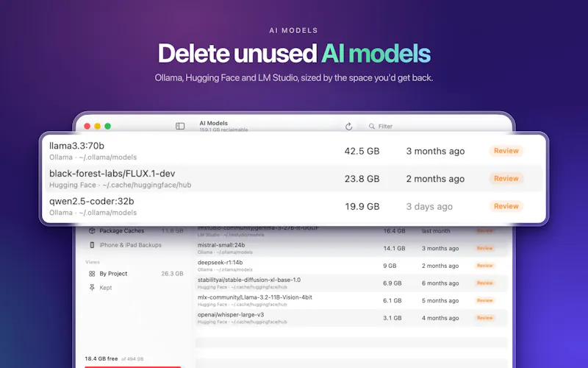
Task: Select openai/whisper-large-v3 row
Action: click(x=351, y=318)
